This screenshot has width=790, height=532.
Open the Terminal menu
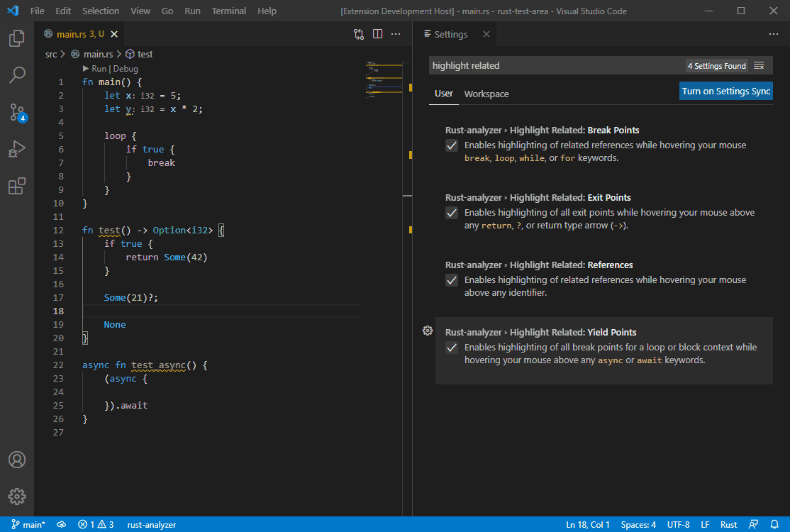click(x=229, y=11)
